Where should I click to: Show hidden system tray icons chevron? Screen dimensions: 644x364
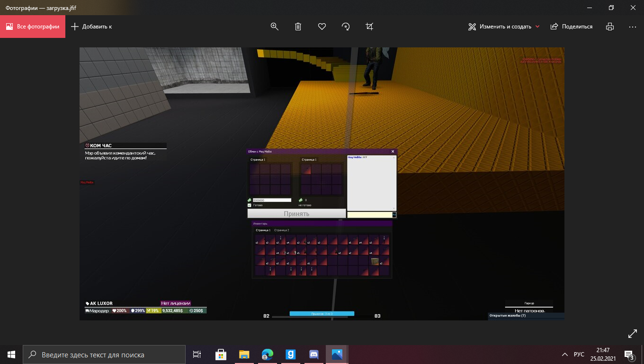point(564,355)
